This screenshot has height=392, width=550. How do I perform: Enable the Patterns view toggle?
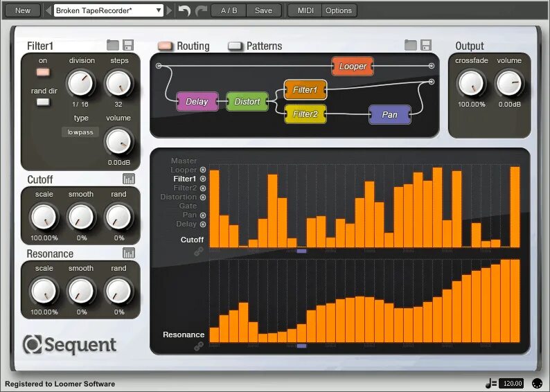tap(235, 46)
